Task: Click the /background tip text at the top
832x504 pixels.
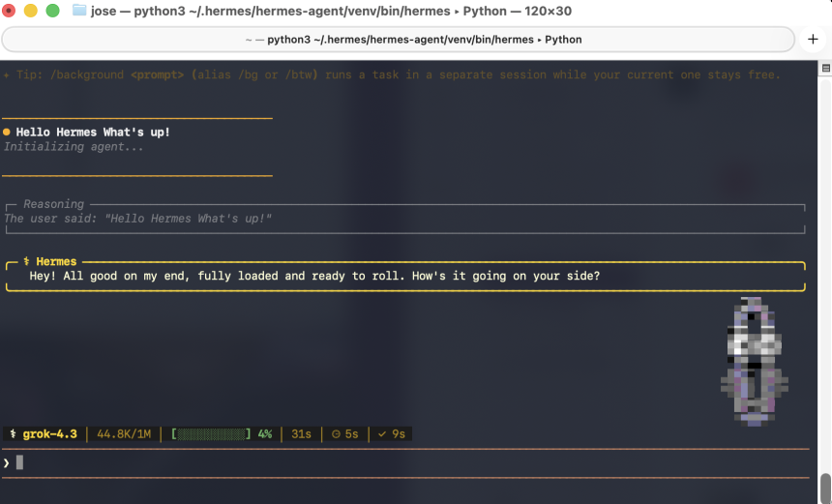Action: [x=392, y=74]
